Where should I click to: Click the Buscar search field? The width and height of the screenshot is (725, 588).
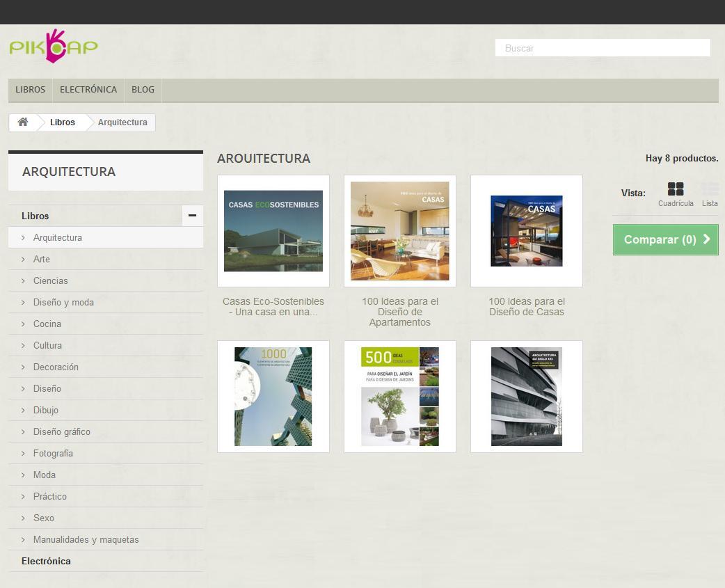pyautogui.click(x=602, y=48)
